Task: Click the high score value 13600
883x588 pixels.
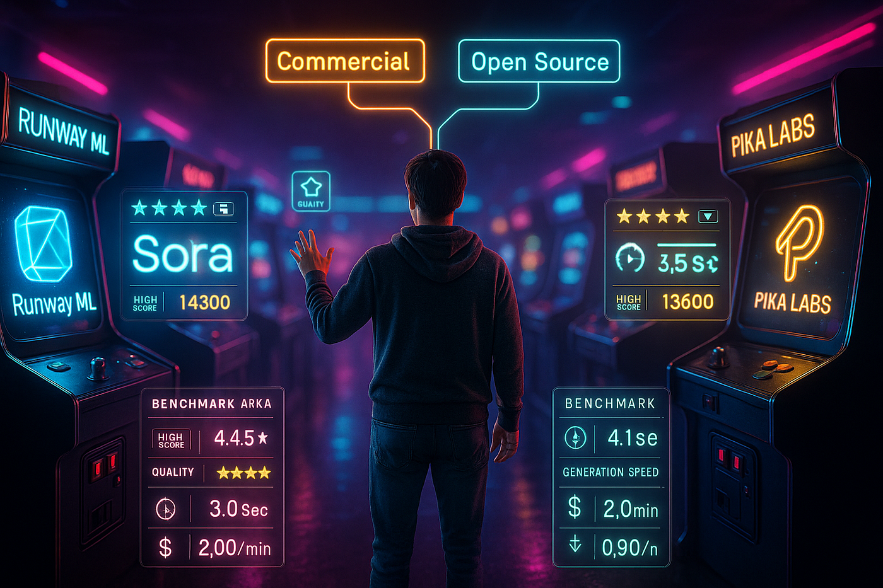Action: (687, 302)
